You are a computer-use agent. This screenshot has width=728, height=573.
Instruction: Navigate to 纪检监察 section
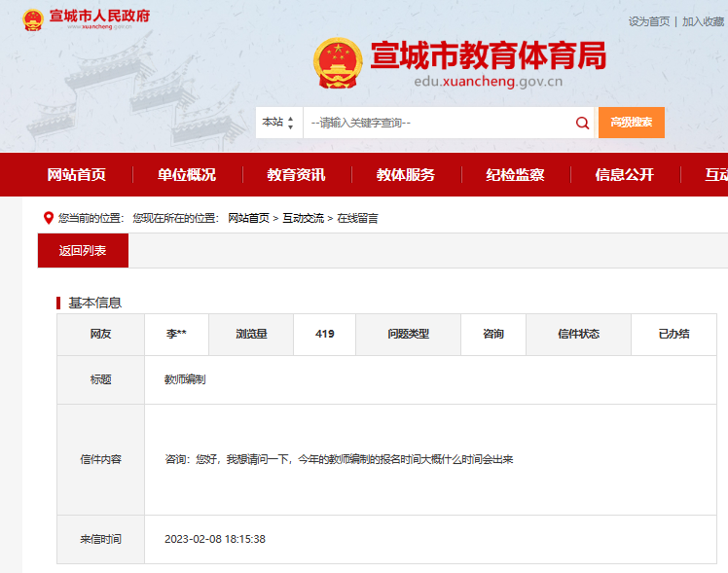pyautogui.click(x=515, y=175)
